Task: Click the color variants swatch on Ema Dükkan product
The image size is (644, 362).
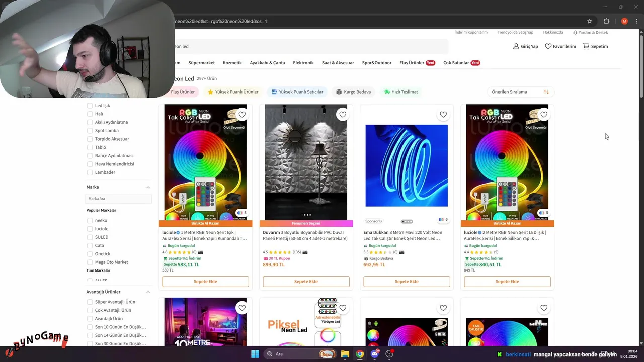Action: tap(443, 220)
